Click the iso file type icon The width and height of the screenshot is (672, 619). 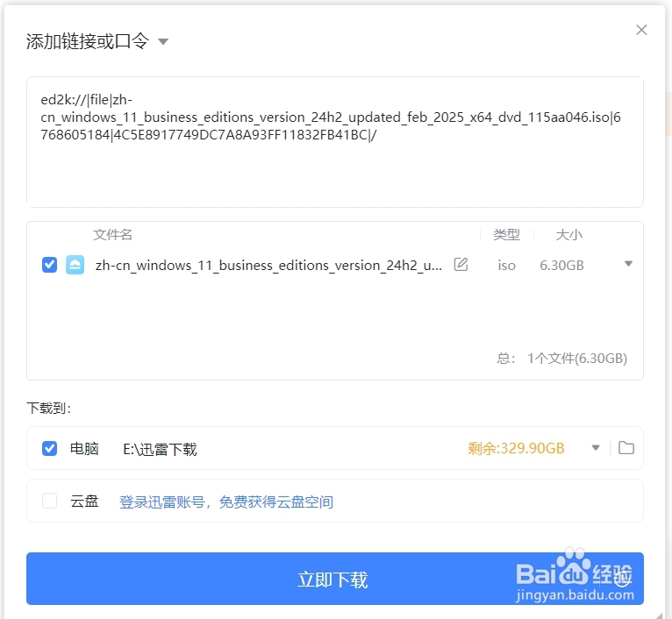pos(75,265)
